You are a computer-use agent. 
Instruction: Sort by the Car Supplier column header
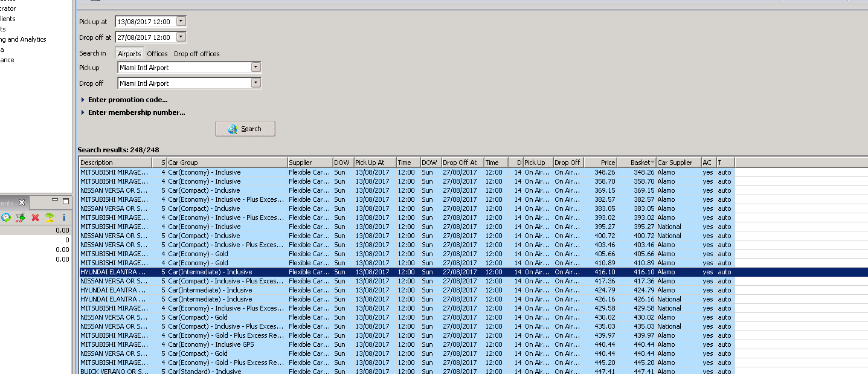(678, 163)
